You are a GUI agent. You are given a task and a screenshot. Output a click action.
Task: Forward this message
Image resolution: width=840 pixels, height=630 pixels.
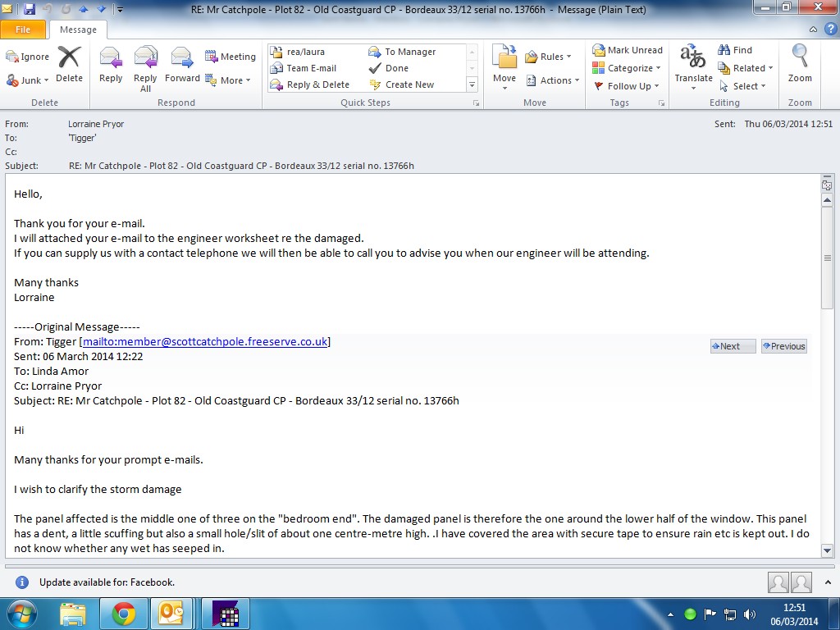click(182, 64)
